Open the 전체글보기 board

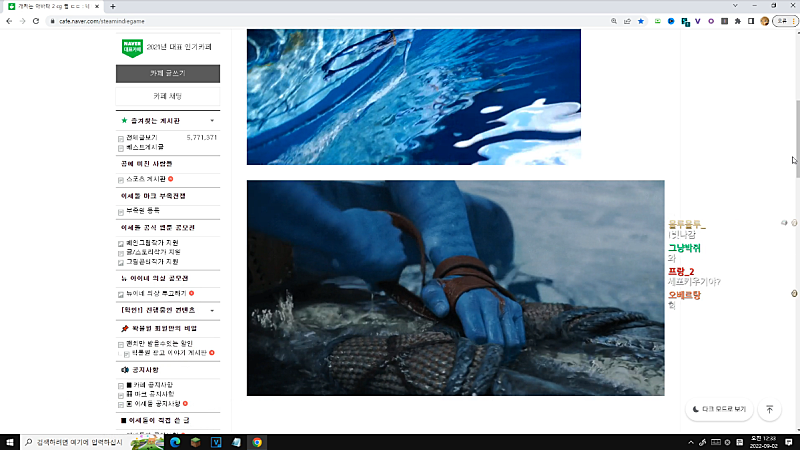tap(142, 137)
